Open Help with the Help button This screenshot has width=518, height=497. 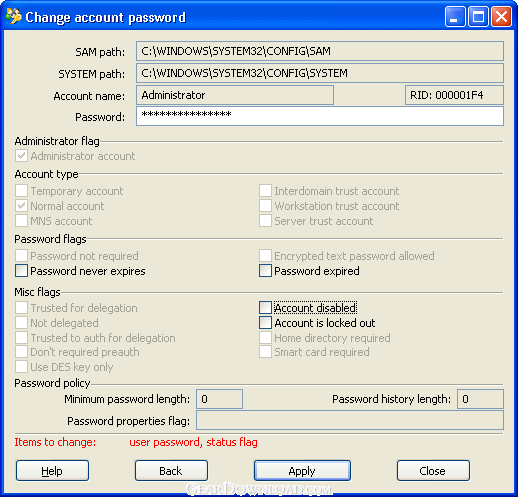(x=52, y=471)
